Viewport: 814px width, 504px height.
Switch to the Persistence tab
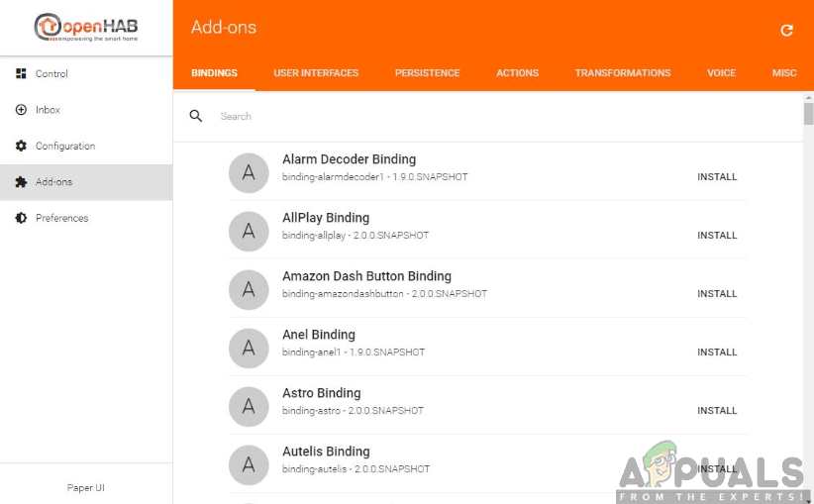click(427, 73)
